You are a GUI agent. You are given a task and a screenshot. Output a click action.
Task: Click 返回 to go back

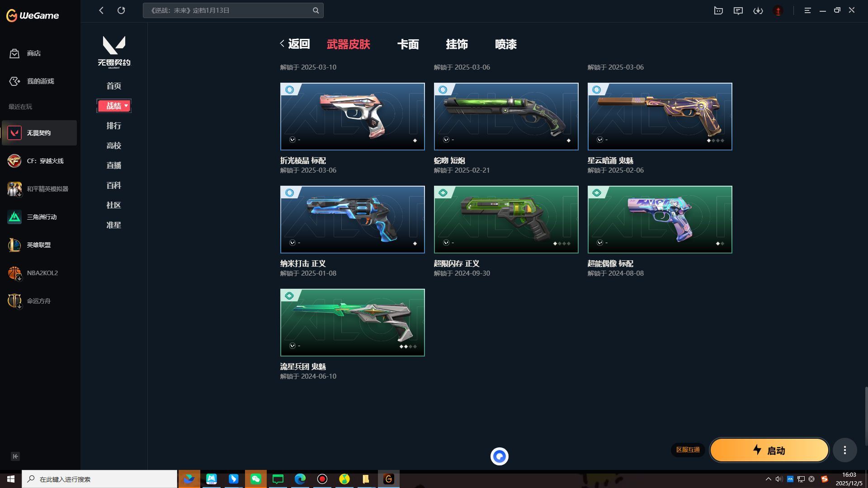coord(298,44)
